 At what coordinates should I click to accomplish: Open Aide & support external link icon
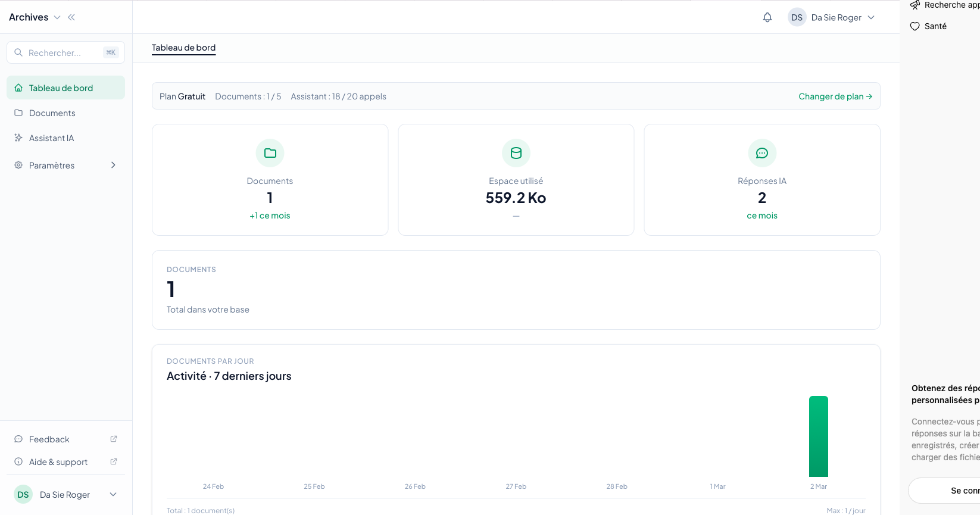[114, 461]
